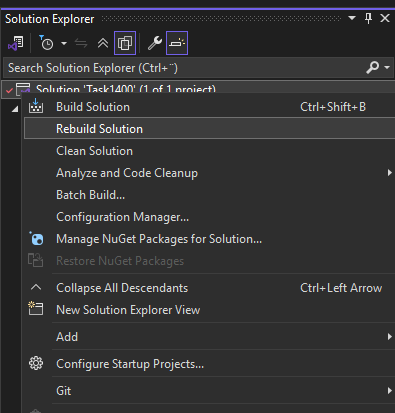Open Analyze and Code Cleanup entry

[210, 173]
